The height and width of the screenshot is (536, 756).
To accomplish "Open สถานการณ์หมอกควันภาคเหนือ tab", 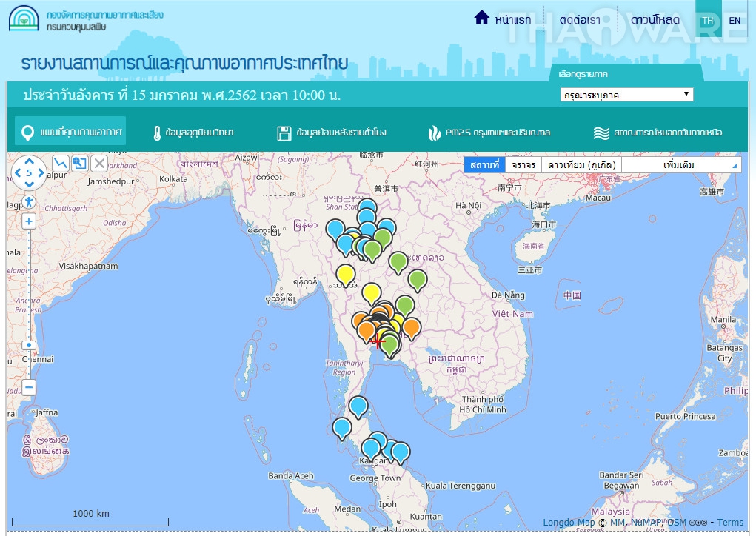I will tap(658, 132).
